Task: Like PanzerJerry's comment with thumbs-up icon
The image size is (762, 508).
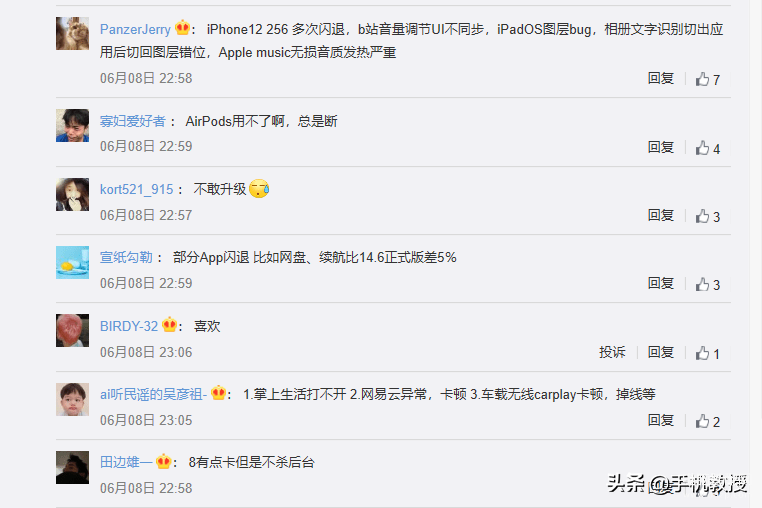Action: click(702, 79)
